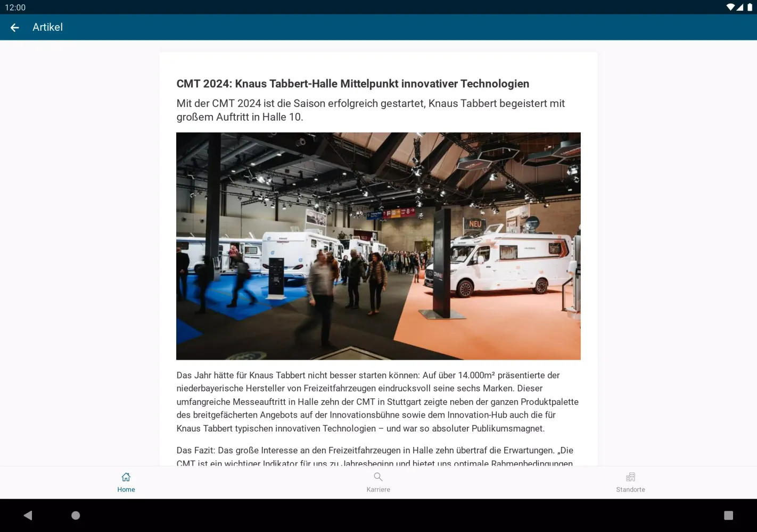757x532 pixels.
Task: Switch to the Karriere tab
Action: pos(378,483)
